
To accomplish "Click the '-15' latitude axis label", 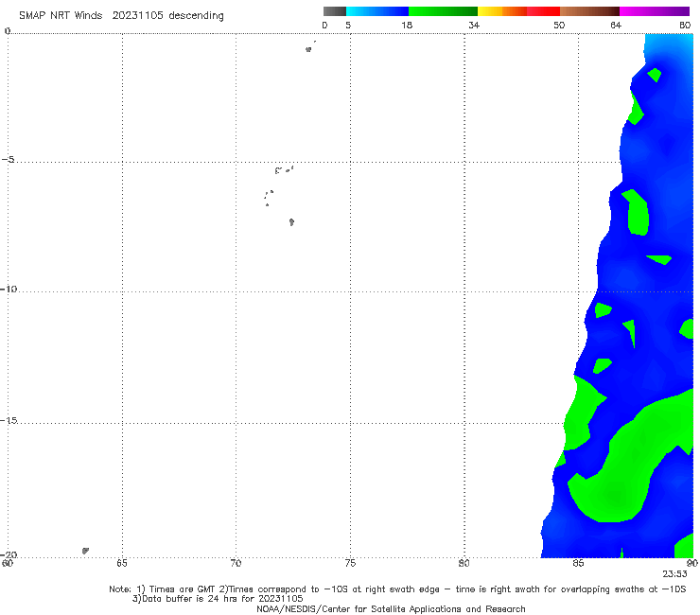I will [x=9, y=420].
